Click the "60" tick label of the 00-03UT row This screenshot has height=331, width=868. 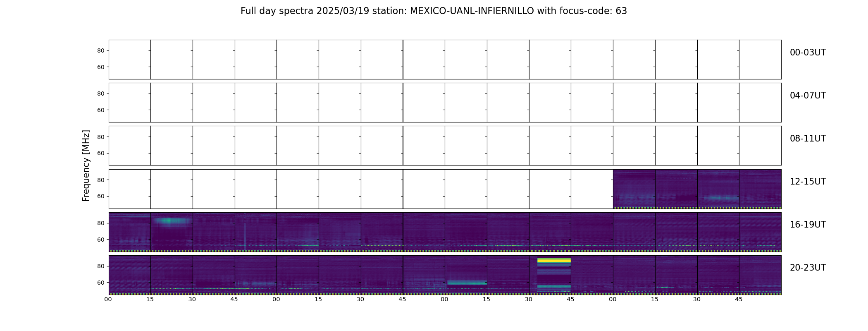pos(101,67)
